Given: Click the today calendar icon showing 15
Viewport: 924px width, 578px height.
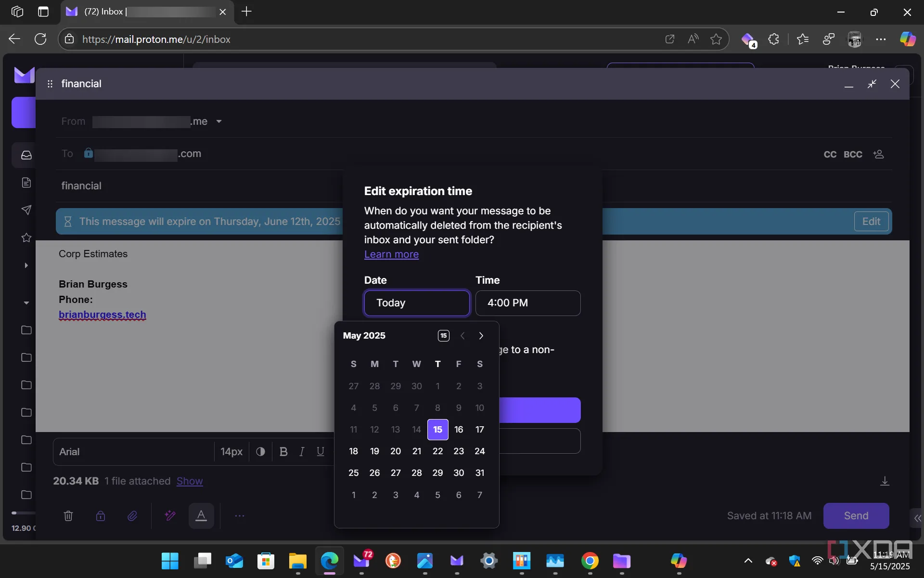Looking at the screenshot, I should (x=444, y=336).
